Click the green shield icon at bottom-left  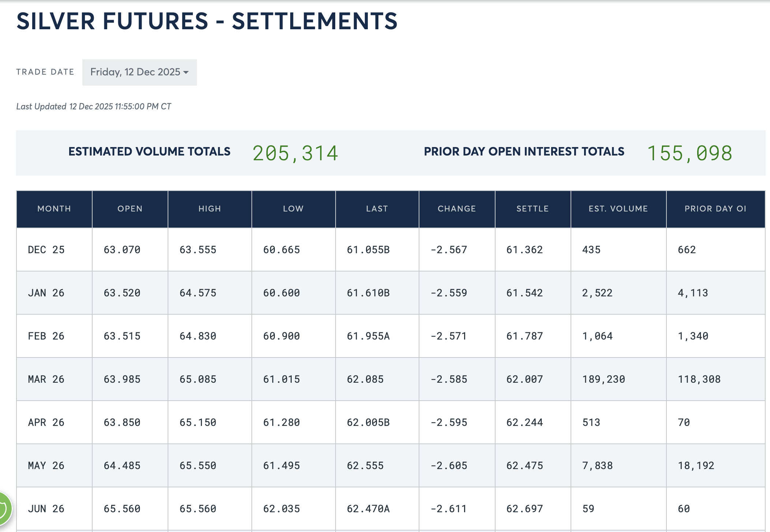point(4,508)
